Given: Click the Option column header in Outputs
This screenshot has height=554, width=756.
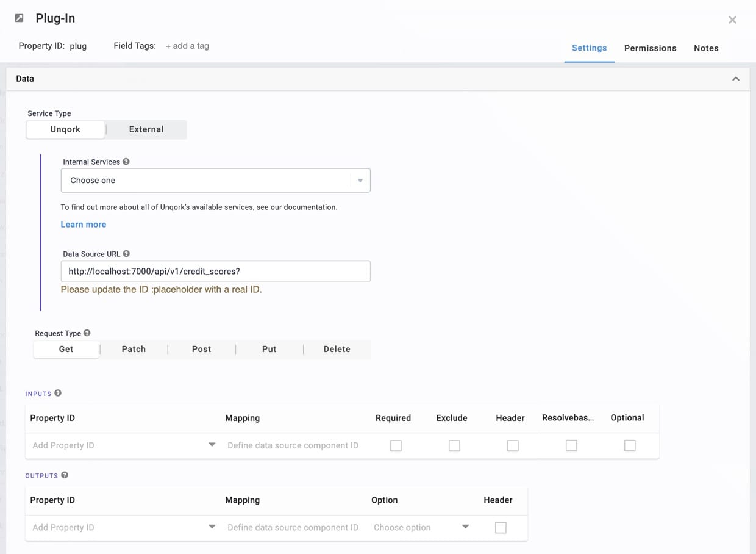Looking at the screenshot, I should coord(384,500).
